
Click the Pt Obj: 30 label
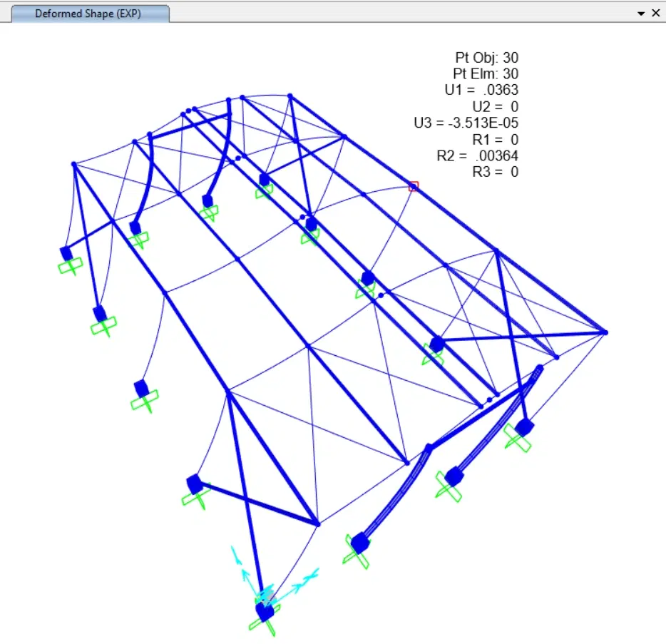(x=487, y=57)
